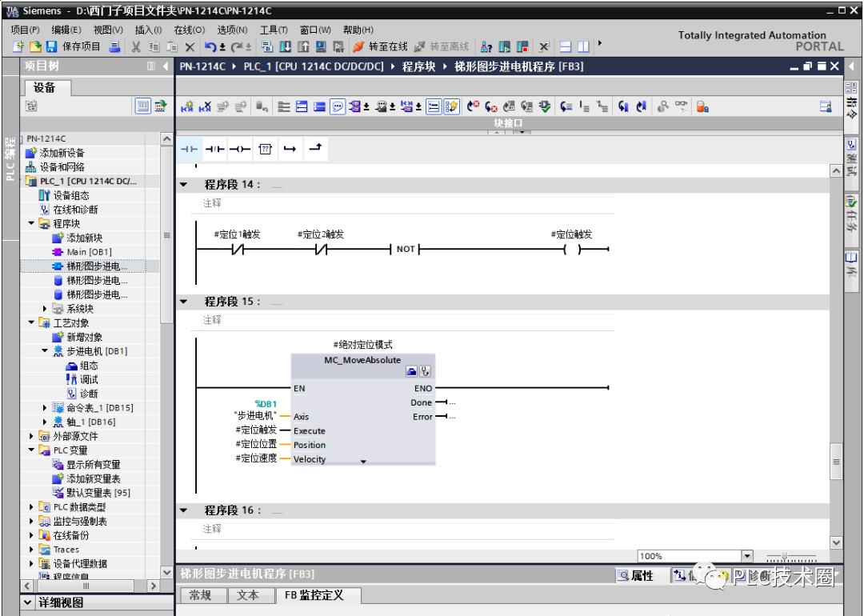Click the split editor vertically icon
Image resolution: width=864 pixels, height=616 pixels.
click(583, 47)
